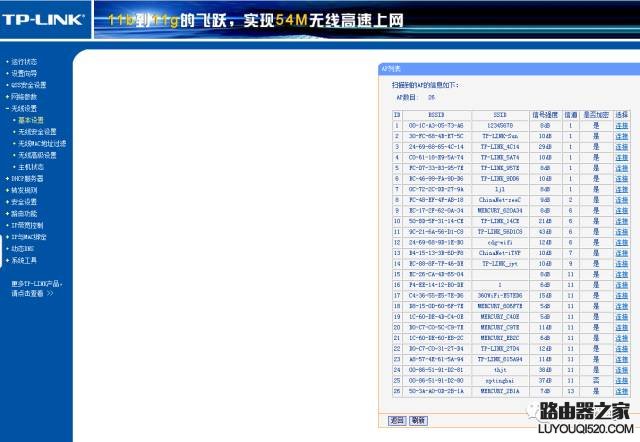
Task: Select SSID cell TP-LINK_14CE
Action: click(x=500, y=221)
